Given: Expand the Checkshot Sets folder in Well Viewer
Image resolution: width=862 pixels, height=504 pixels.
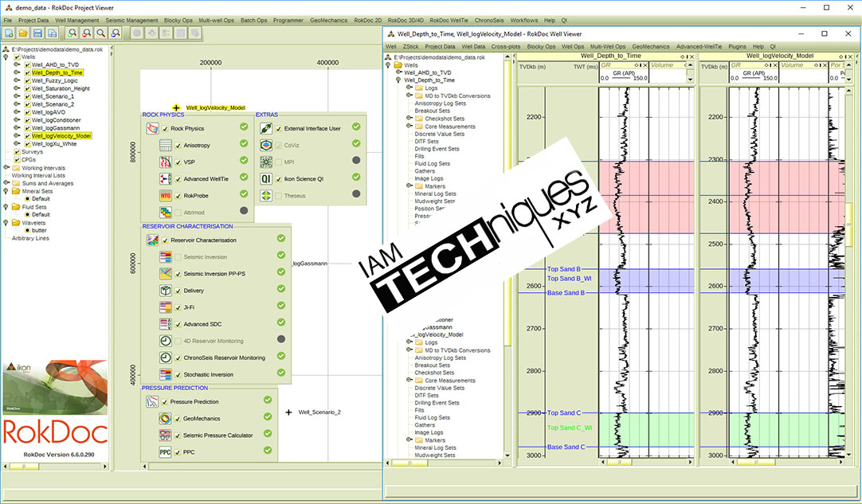Looking at the screenshot, I should [409, 118].
